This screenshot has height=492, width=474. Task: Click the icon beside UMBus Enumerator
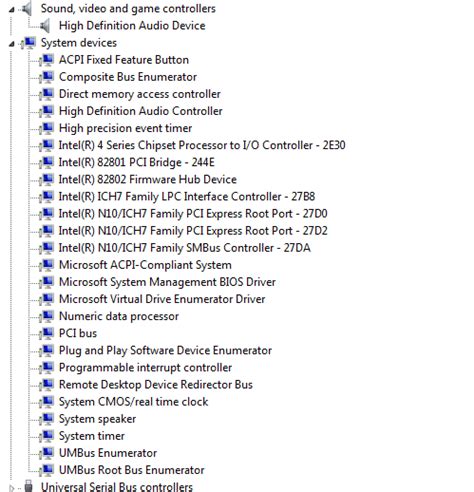(46, 453)
